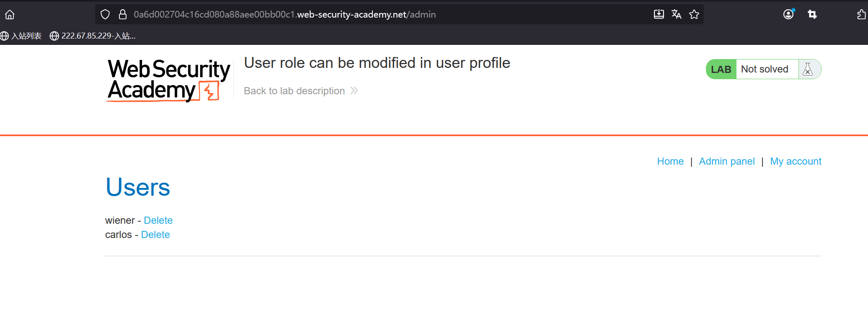The width and height of the screenshot is (868, 313).
Task: Bookmark this page with the star icon
Action: coord(694,15)
